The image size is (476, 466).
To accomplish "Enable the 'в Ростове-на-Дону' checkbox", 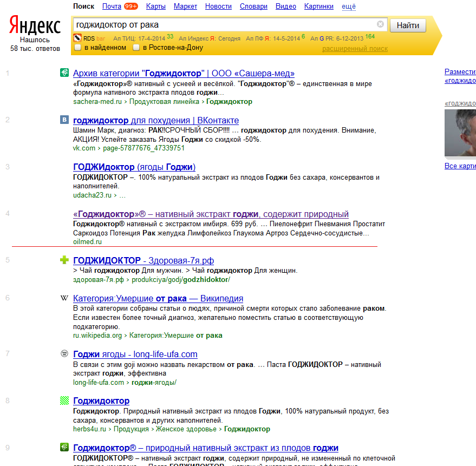I will [x=136, y=47].
